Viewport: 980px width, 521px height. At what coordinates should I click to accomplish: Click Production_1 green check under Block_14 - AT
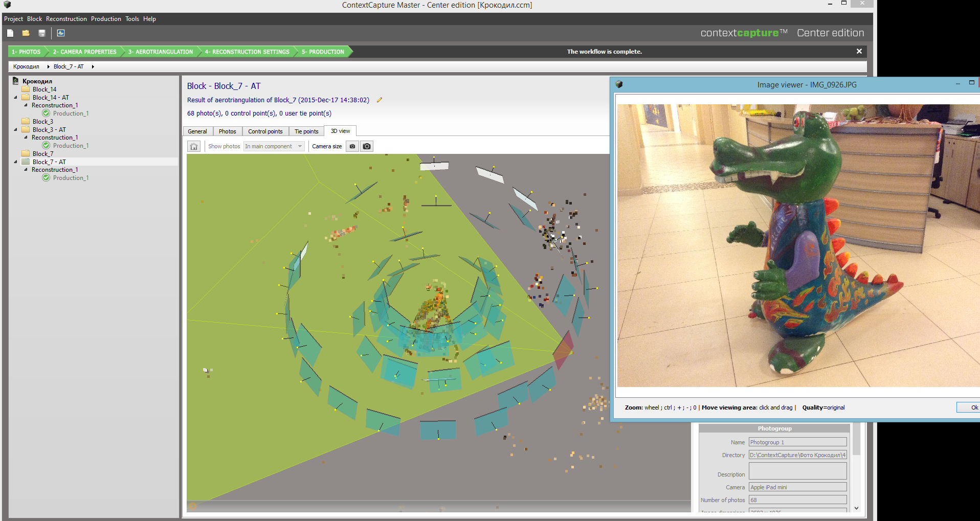click(46, 113)
